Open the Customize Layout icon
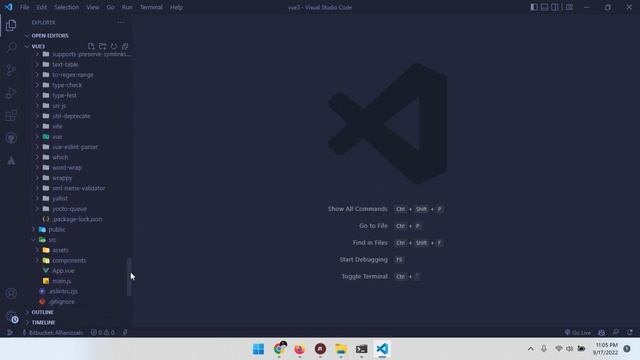The height and width of the screenshot is (360, 640). [569, 7]
